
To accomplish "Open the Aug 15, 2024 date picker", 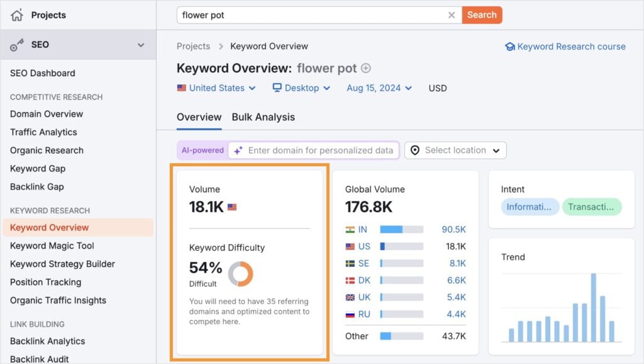I will pyautogui.click(x=377, y=88).
